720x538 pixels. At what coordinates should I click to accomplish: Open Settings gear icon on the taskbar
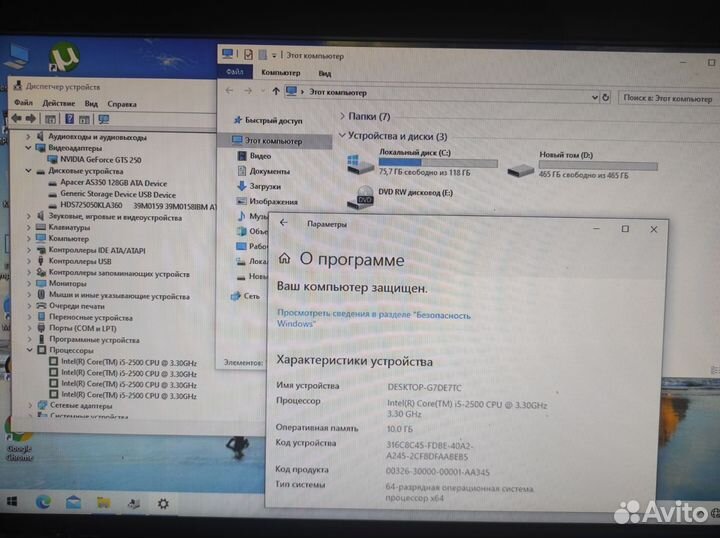coord(162,503)
